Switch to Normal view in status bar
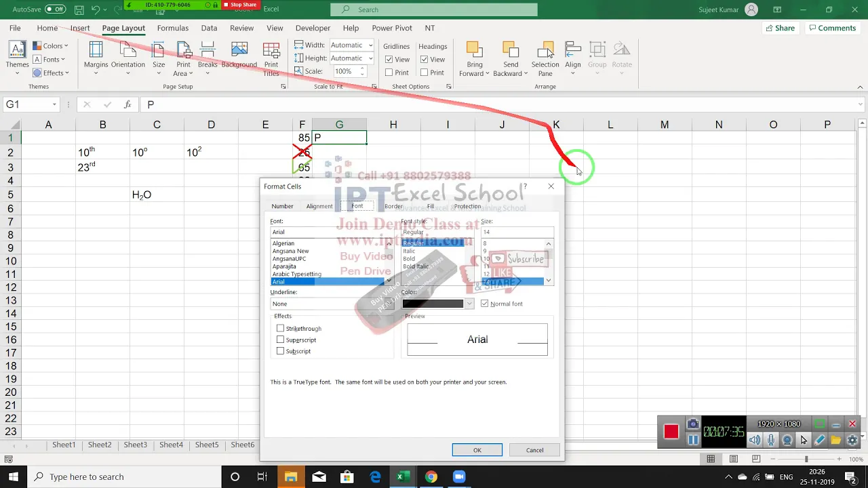 (711, 459)
